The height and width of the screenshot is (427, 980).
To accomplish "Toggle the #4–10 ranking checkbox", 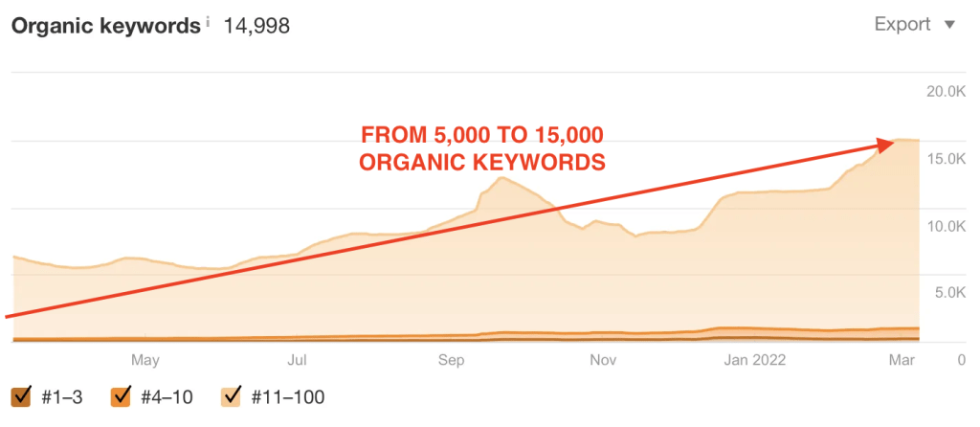I will (x=120, y=396).
